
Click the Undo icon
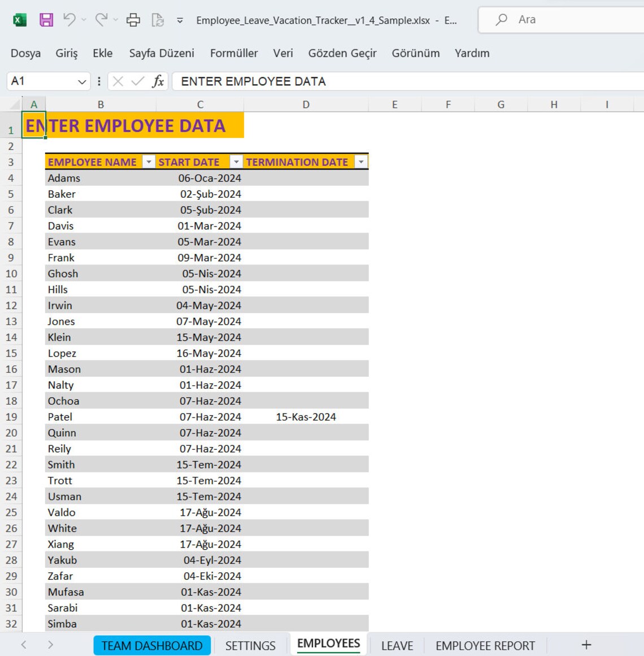(x=70, y=19)
